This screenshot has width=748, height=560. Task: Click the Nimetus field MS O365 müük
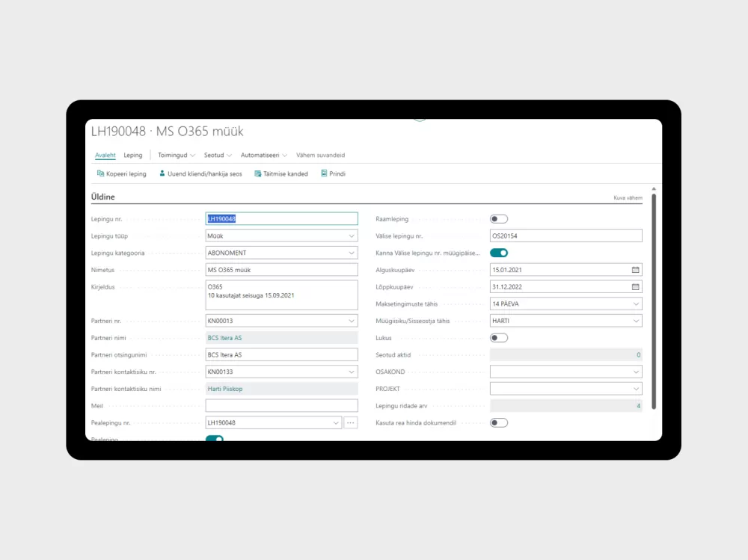[x=281, y=270]
